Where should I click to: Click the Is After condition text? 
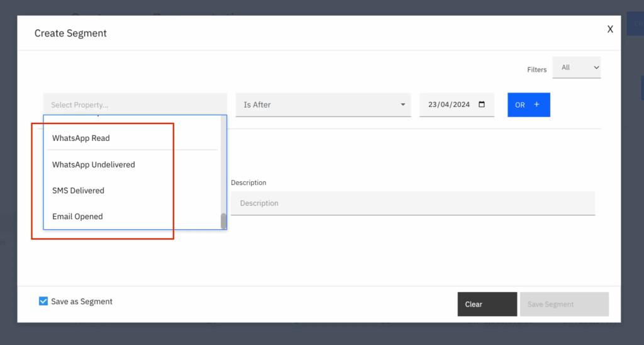258,105
